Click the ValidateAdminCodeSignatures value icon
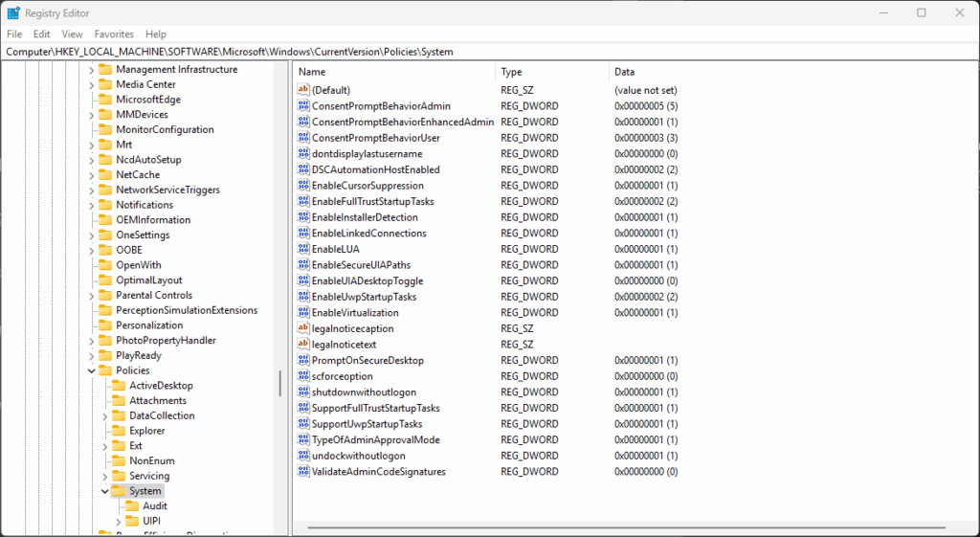Viewport: 980px width, 537px height. coord(303,471)
